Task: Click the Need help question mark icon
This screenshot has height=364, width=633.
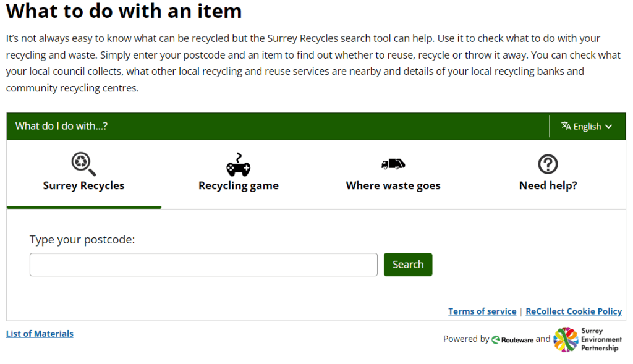Action: click(548, 164)
